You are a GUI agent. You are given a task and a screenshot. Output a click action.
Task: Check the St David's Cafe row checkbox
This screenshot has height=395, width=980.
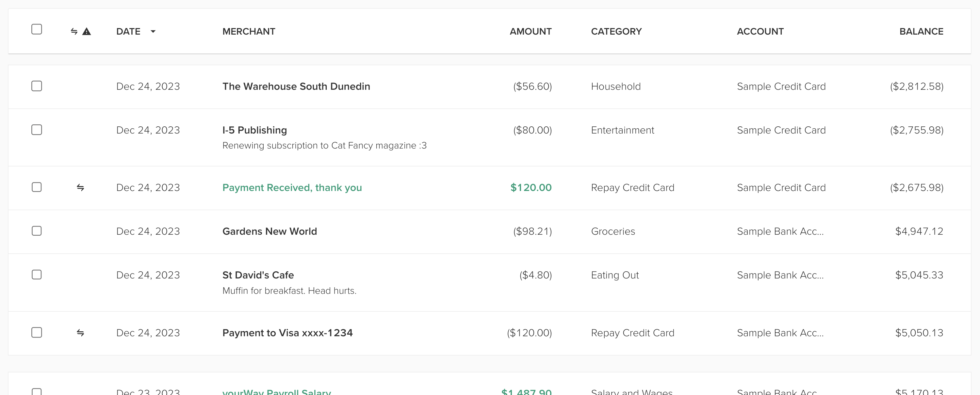point(37,275)
